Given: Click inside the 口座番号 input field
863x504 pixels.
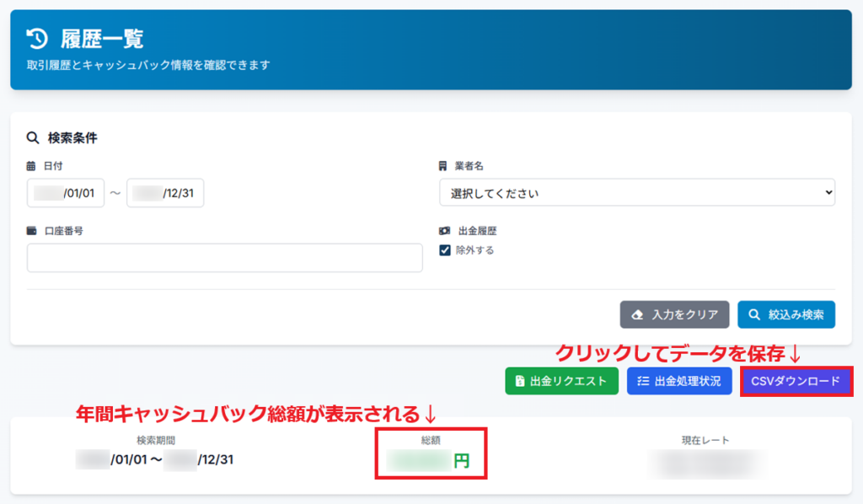Looking at the screenshot, I should (x=224, y=257).
